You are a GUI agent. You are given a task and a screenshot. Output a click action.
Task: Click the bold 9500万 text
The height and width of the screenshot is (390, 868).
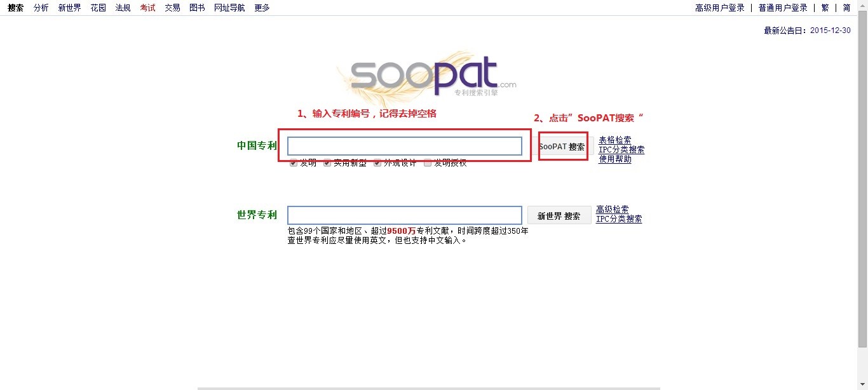(401, 231)
